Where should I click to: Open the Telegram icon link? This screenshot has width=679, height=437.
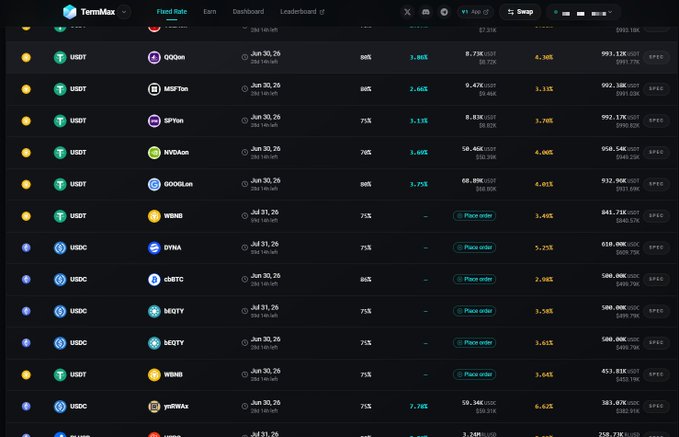(444, 12)
